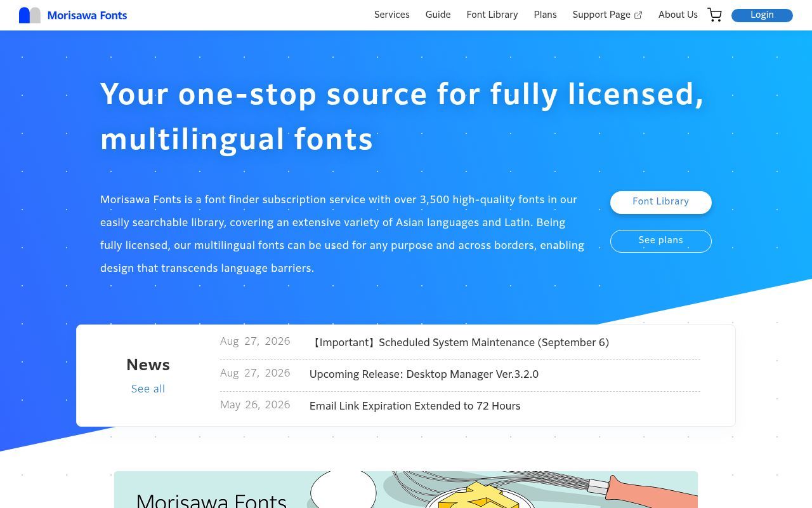Click the white Font Library hero button
Image resolution: width=812 pixels, height=508 pixels.
point(661,202)
